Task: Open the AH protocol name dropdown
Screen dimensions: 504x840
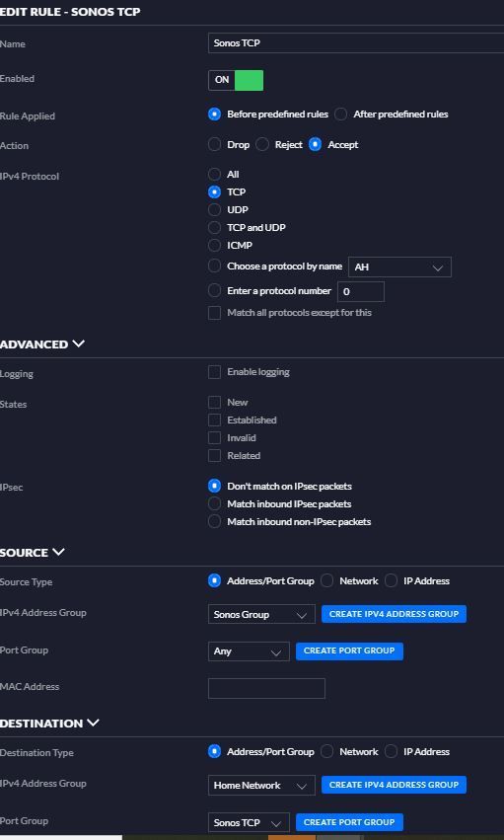Action: coord(399,267)
